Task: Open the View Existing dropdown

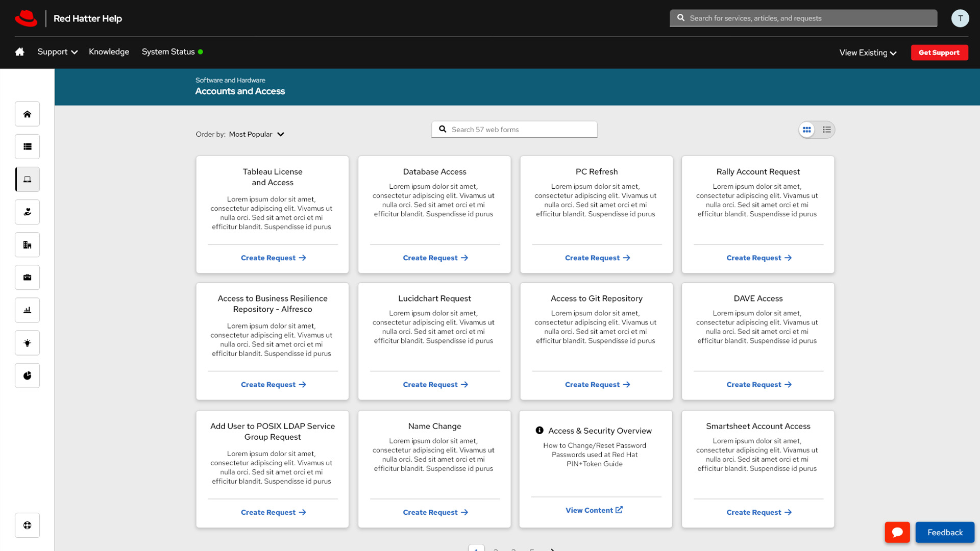Action: [x=868, y=53]
